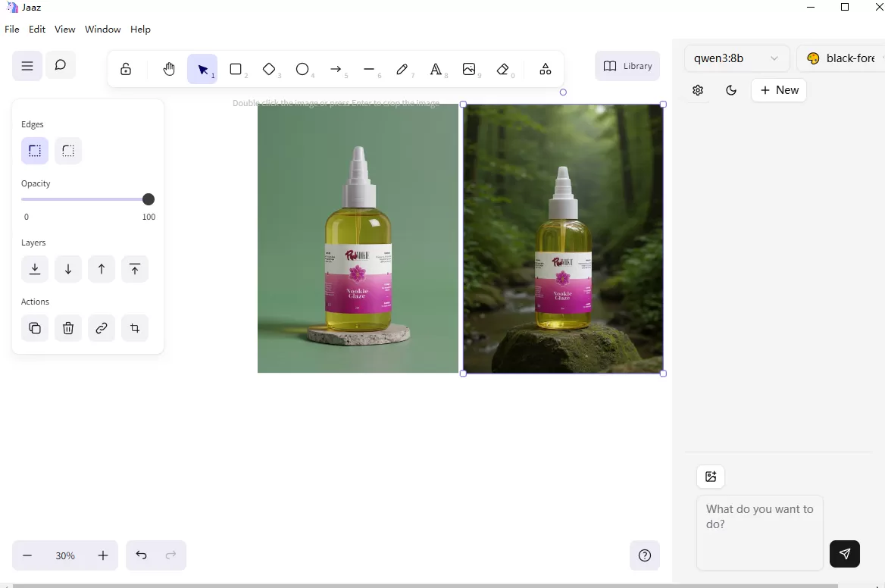Select the Rectangle shape tool

coord(236,70)
